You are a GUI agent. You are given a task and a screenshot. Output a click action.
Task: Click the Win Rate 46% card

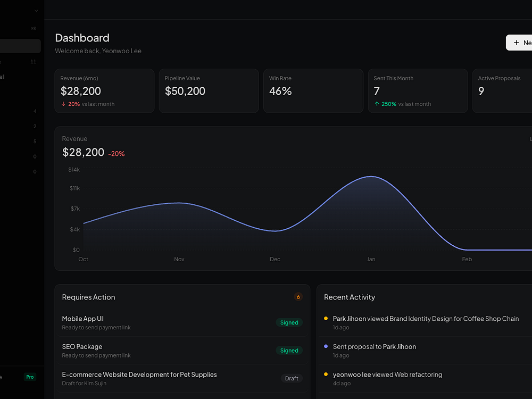coord(313,91)
